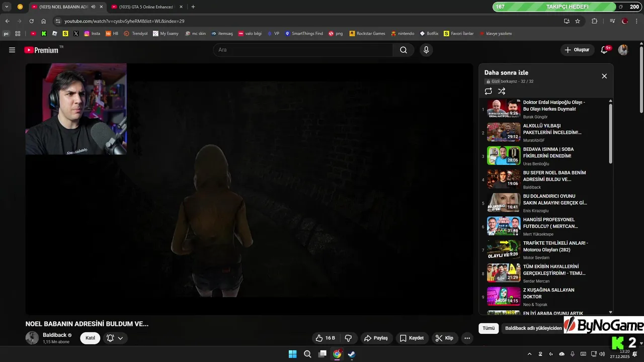644x362 pixels.
Task: Open the BotRix bookmark
Action: 429,34
